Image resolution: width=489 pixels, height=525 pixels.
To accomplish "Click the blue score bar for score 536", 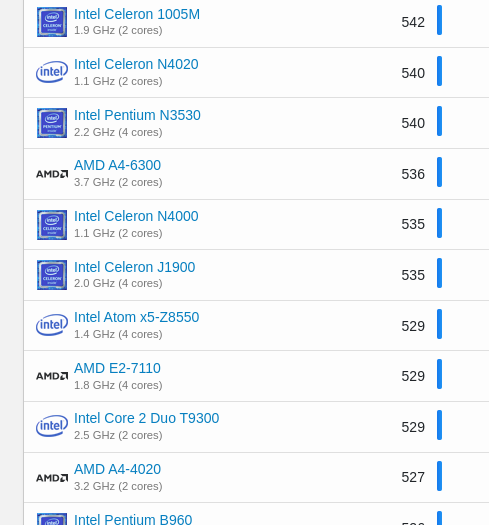I will pos(439,172).
